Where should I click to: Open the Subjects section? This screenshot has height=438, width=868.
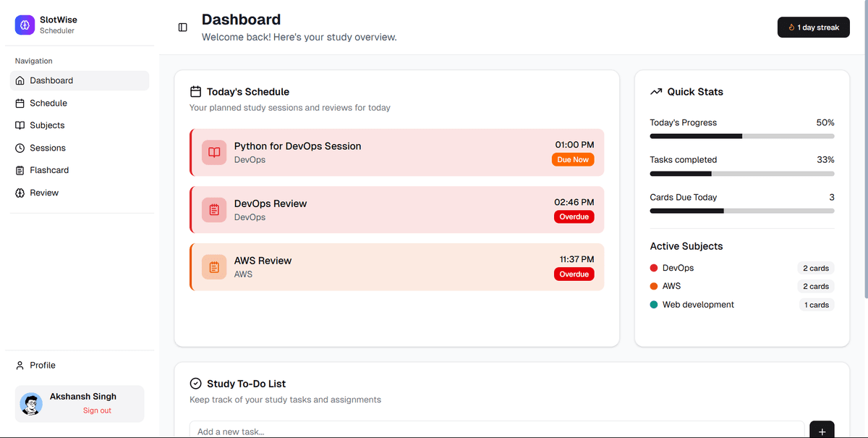click(47, 125)
